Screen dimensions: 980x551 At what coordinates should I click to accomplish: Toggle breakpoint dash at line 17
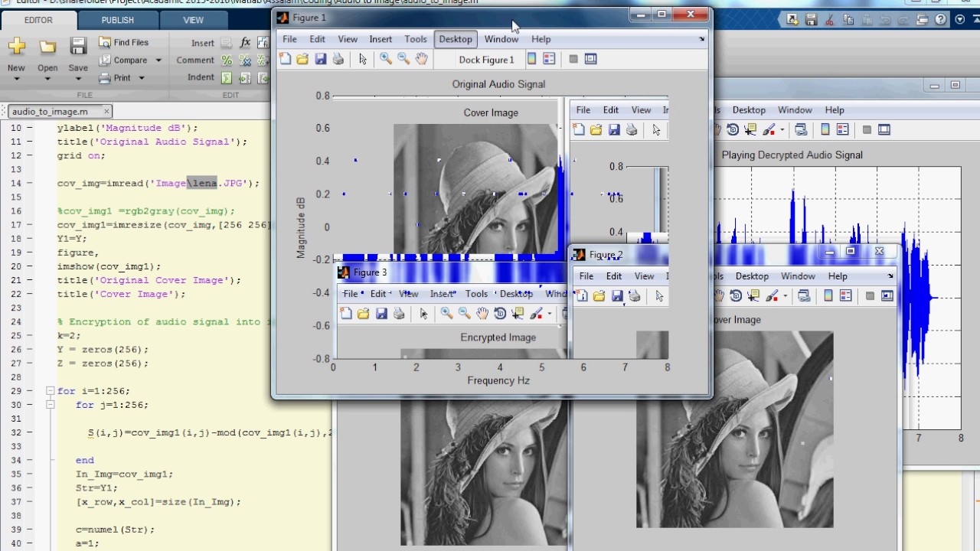tap(29, 225)
